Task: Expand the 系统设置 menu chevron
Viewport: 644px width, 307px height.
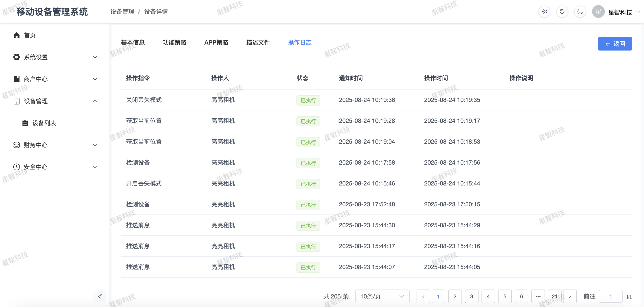Action: [x=95, y=57]
